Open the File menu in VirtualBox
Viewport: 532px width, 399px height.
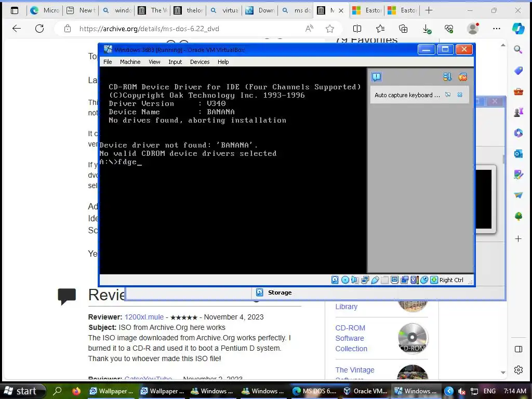[108, 62]
